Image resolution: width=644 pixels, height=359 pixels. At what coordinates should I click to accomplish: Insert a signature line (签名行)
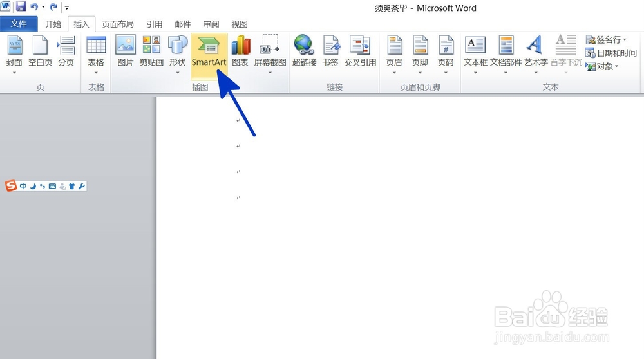(x=607, y=40)
